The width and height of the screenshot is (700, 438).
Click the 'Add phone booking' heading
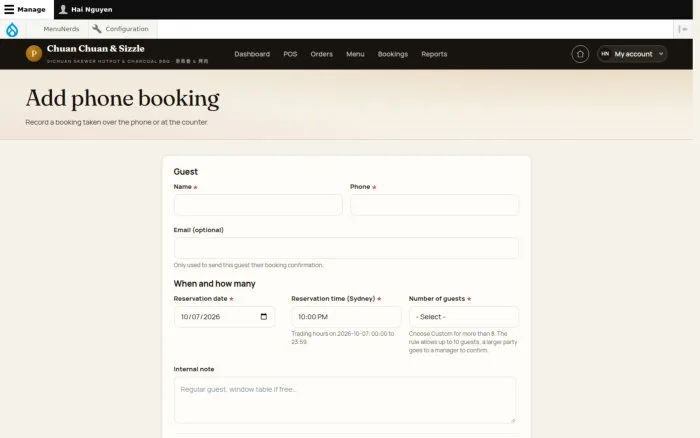[x=122, y=99]
